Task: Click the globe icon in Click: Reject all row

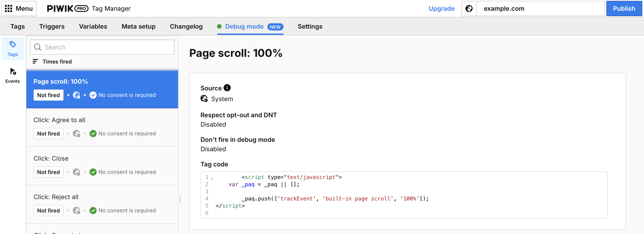Action: [x=76, y=211]
